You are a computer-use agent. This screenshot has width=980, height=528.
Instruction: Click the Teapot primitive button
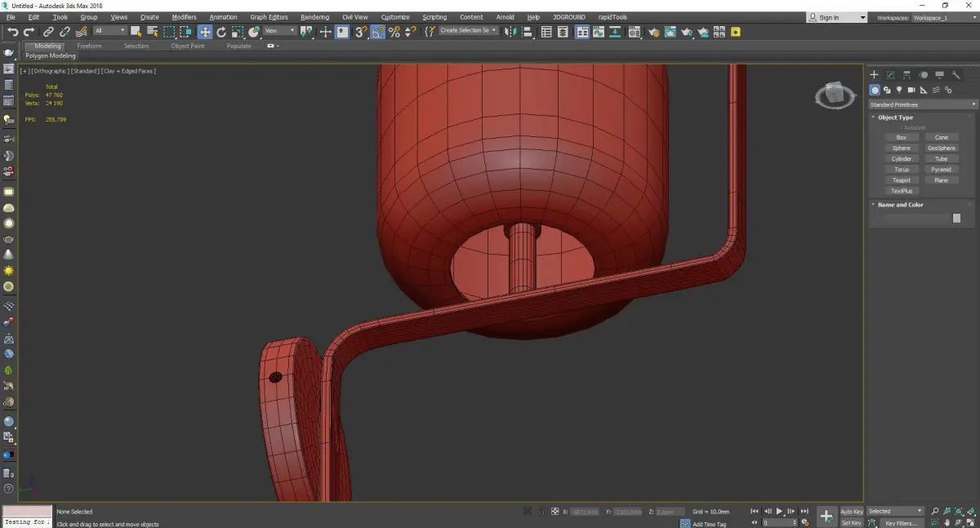click(902, 180)
